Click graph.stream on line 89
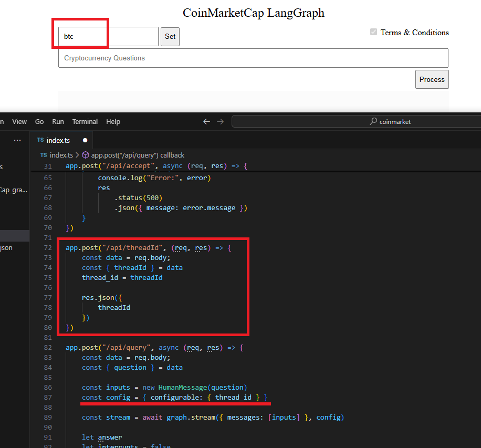Screen dimensions: 481x448 191,418
